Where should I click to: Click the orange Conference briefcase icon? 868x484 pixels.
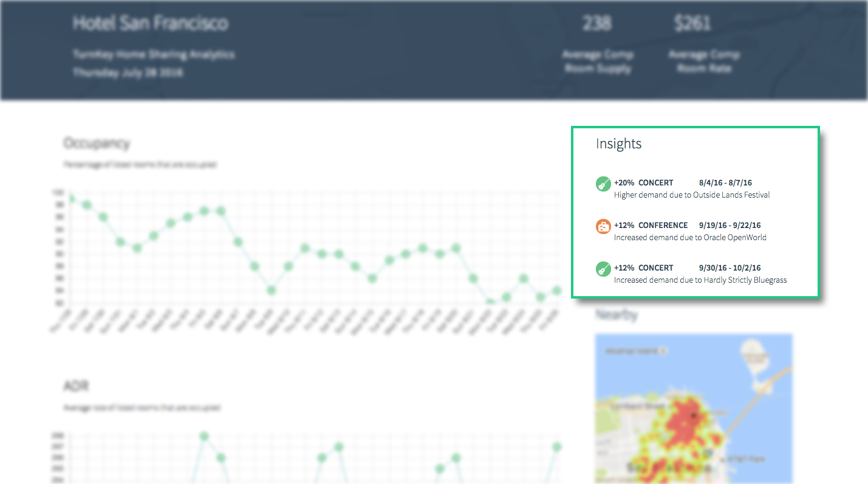(x=603, y=226)
